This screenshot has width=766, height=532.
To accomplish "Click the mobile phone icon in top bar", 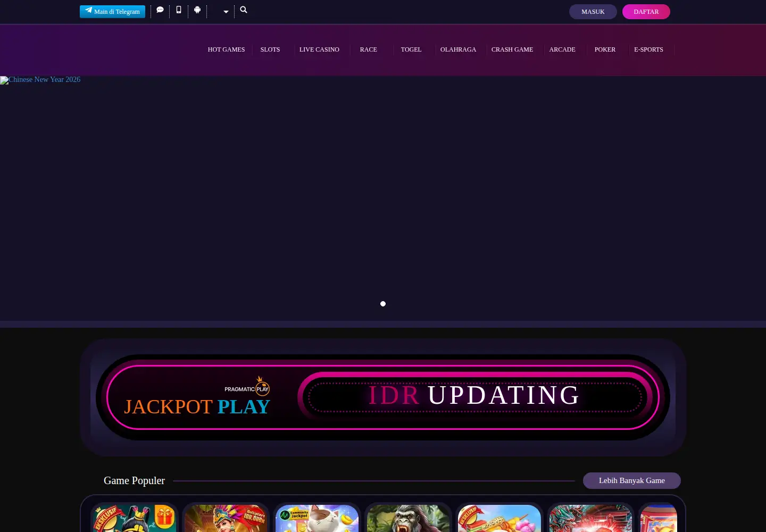I will [x=179, y=10].
